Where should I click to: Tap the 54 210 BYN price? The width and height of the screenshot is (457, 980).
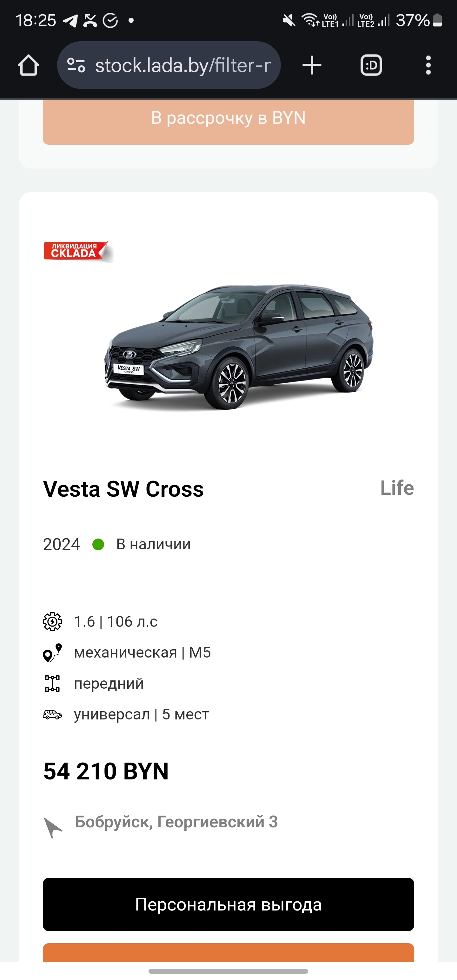106,771
